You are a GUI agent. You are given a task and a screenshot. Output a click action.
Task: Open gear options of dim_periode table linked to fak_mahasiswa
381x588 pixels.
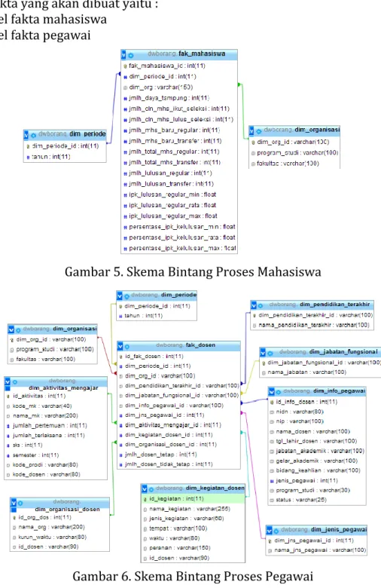33,135
